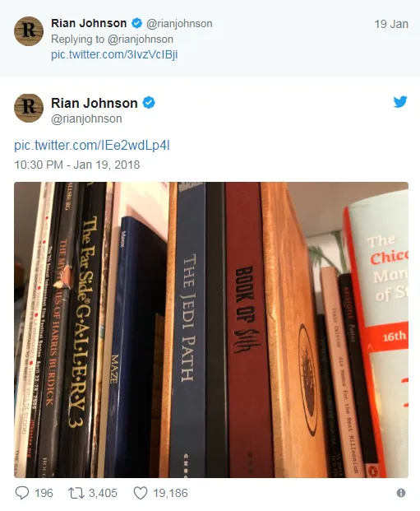Open the tweet info icon
Viewport: 420px width, 511px height.
[x=401, y=493]
